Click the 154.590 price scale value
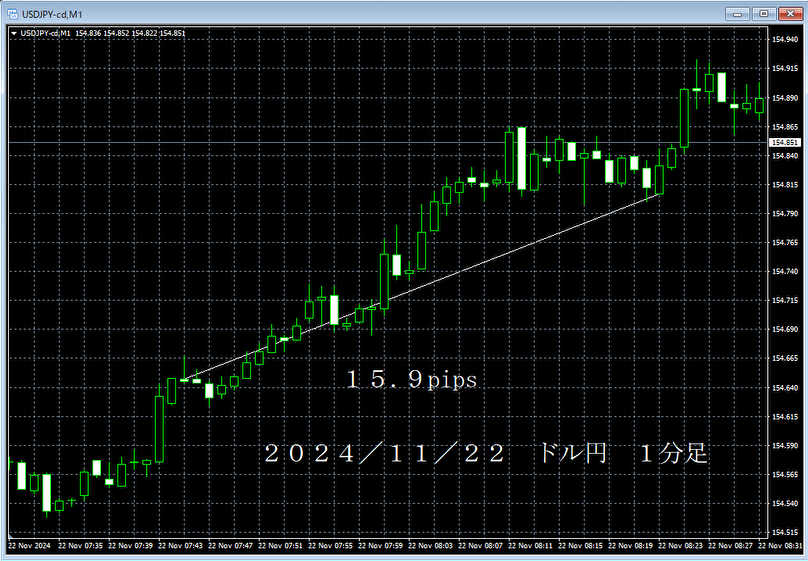 pyautogui.click(x=785, y=445)
